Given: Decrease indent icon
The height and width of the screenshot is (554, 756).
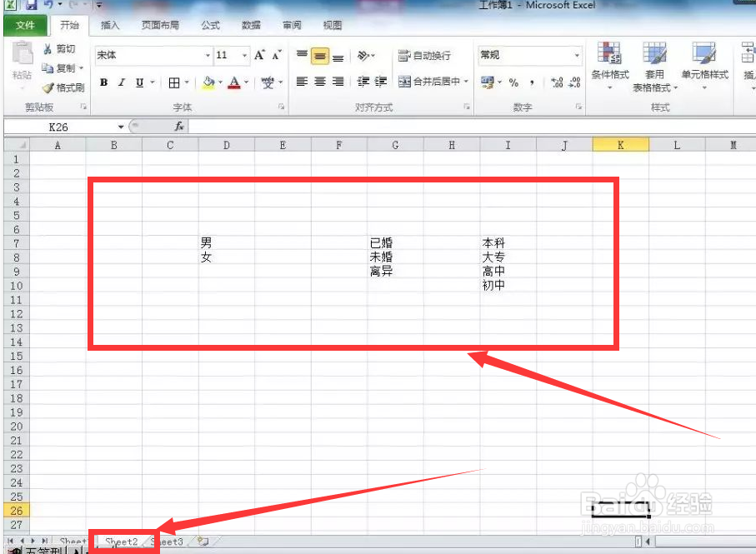Looking at the screenshot, I should point(363,82).
